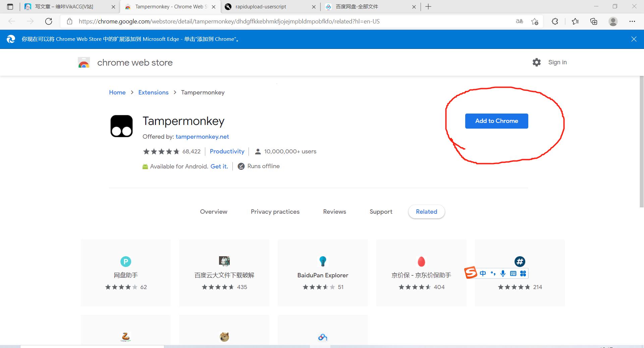Add this page to favorites star icon
644x348 pixels.
535,21
